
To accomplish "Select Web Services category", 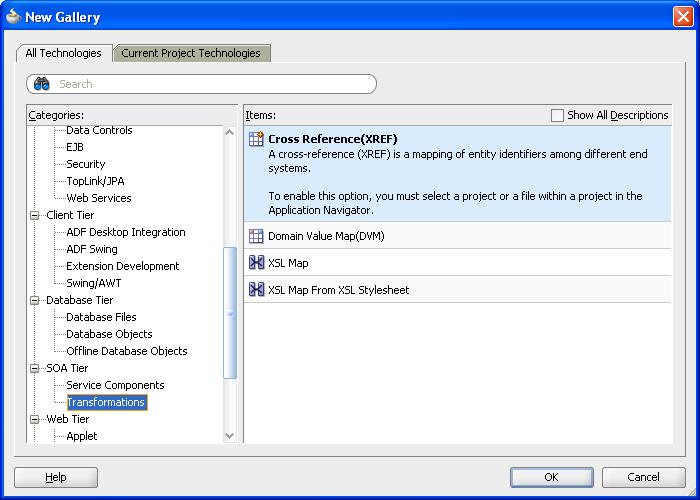I will point(99,198).
